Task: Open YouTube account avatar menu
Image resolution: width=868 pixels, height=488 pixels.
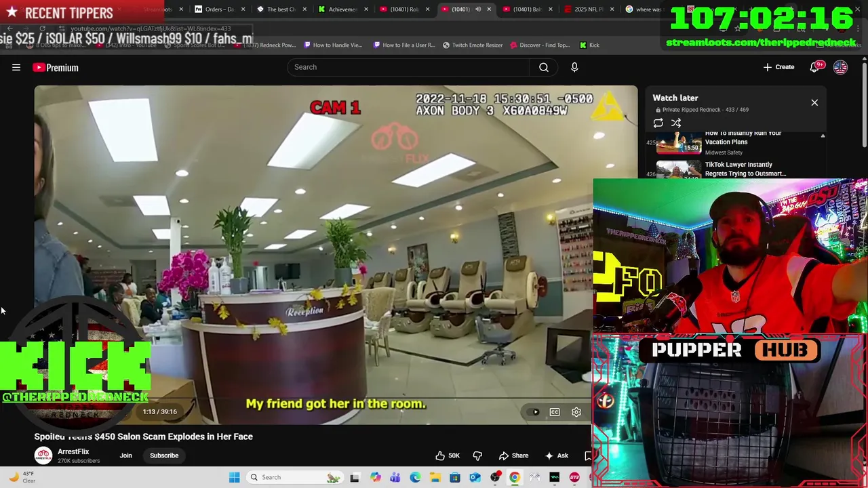Action: 840,67
